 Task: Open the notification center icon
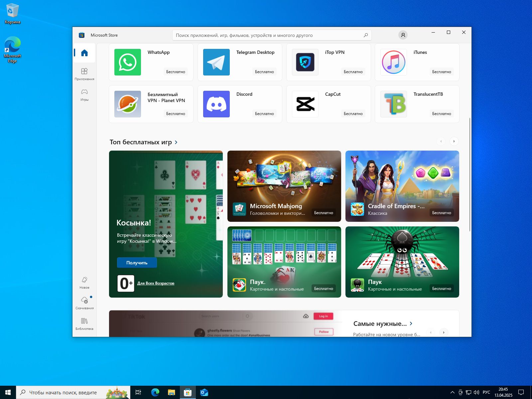521,392
